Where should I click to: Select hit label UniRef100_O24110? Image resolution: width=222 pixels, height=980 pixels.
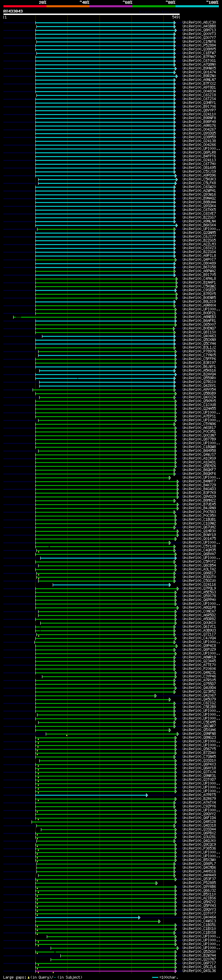click(199, 114)
